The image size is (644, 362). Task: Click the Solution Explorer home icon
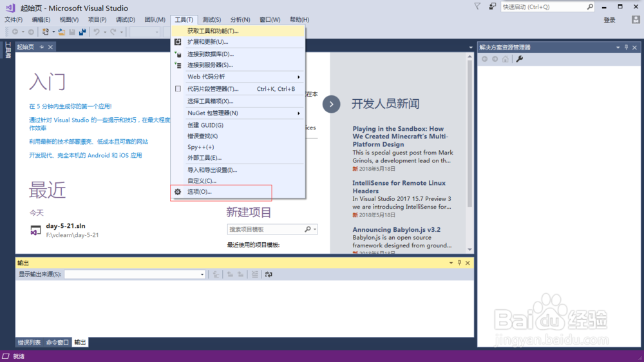[x=505, y=59]
